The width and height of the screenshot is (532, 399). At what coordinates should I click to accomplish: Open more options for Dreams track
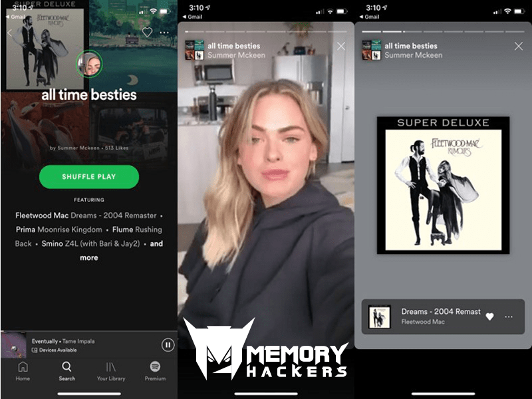tap(509, 317)
